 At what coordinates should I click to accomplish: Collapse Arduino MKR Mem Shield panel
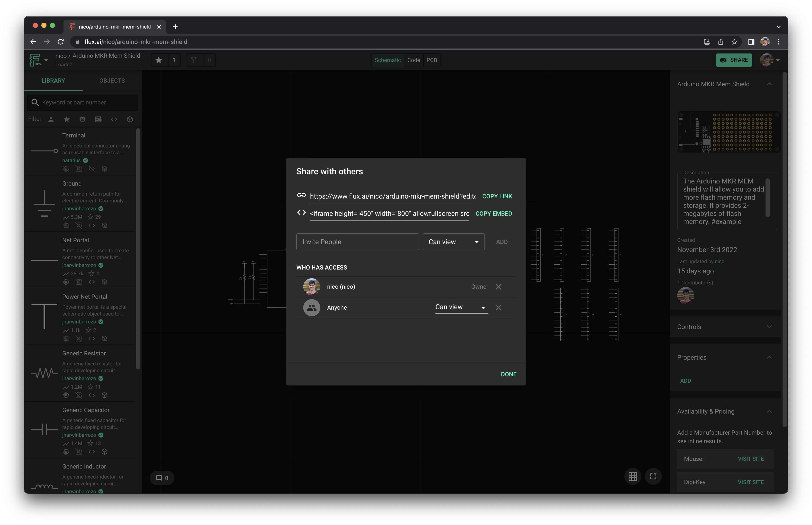click(769, 84)
